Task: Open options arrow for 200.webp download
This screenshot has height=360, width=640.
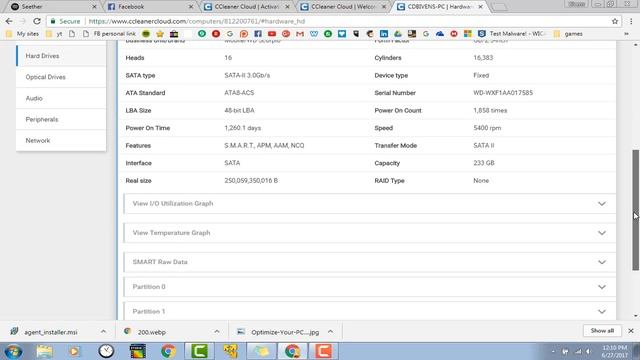Action: click(x=217, y=332)
